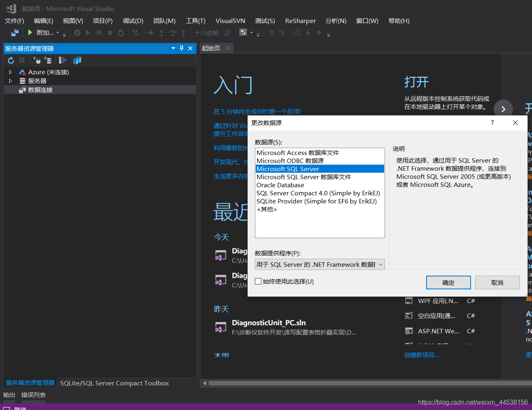Open the 视图(V) menu

pos(73,21)
